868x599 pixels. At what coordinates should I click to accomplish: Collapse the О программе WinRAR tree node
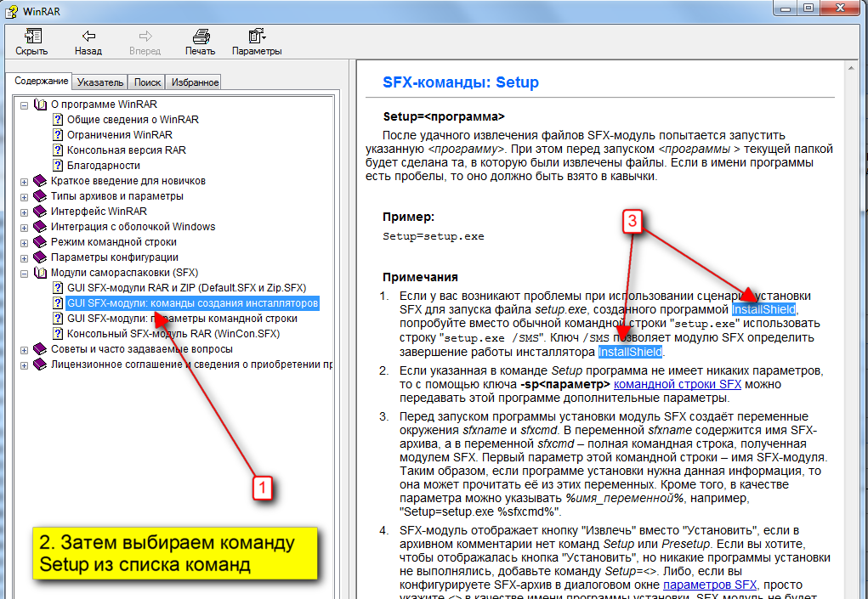pos(25,105)
